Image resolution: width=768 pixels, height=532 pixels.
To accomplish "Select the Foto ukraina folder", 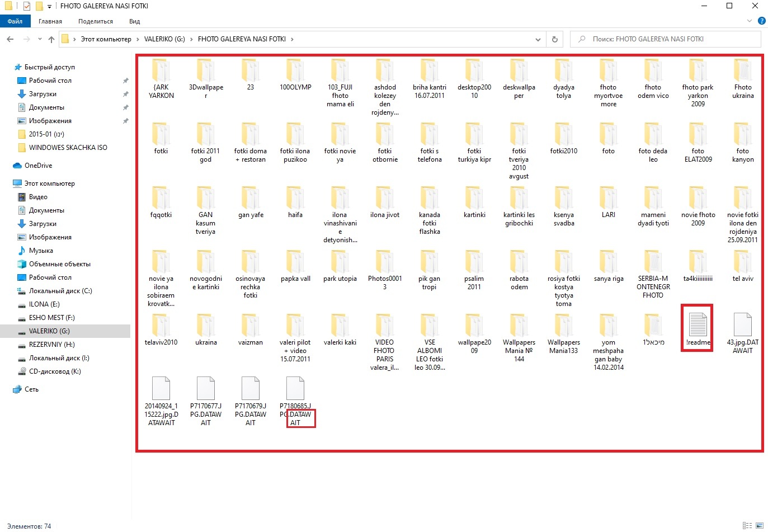I will [x=743, y=79].
